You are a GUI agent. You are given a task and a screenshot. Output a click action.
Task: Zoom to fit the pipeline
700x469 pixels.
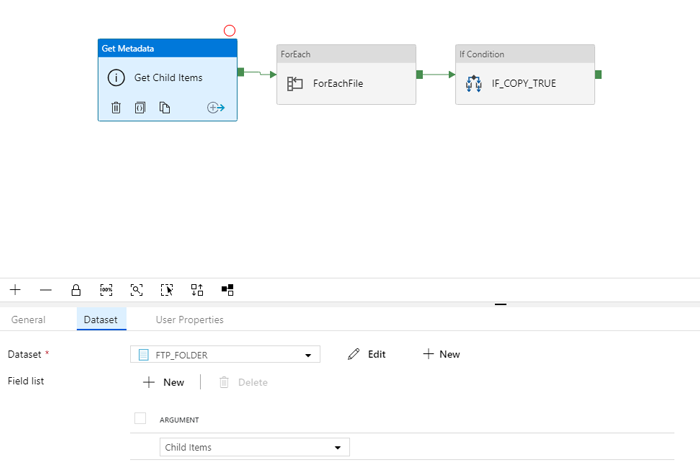pos(137,290)
